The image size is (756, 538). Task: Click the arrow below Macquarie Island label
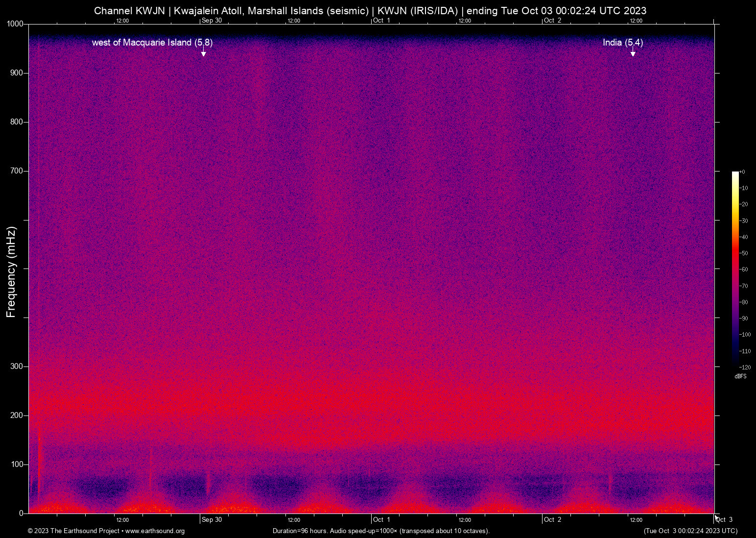[x=204, y=52]
